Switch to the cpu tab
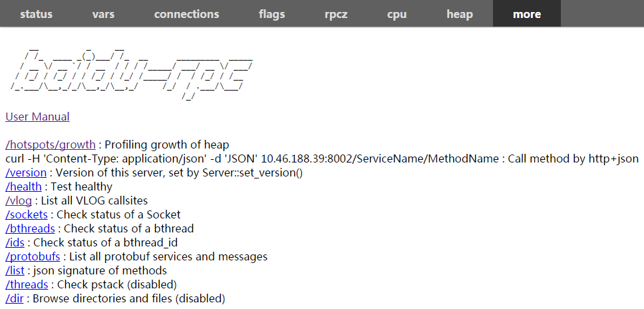The height and width of the screenshot is (309, 644). pos(397,14)
